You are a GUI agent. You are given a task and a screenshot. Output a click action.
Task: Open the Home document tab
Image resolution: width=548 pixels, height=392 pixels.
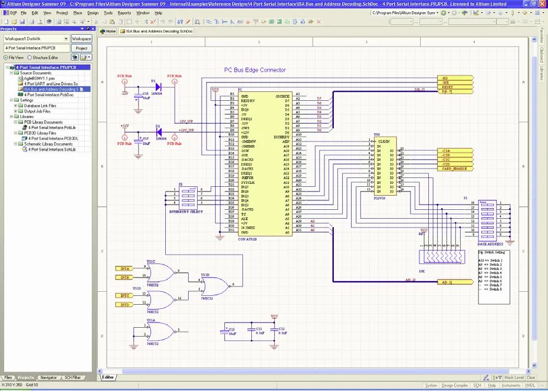[107, 31]
